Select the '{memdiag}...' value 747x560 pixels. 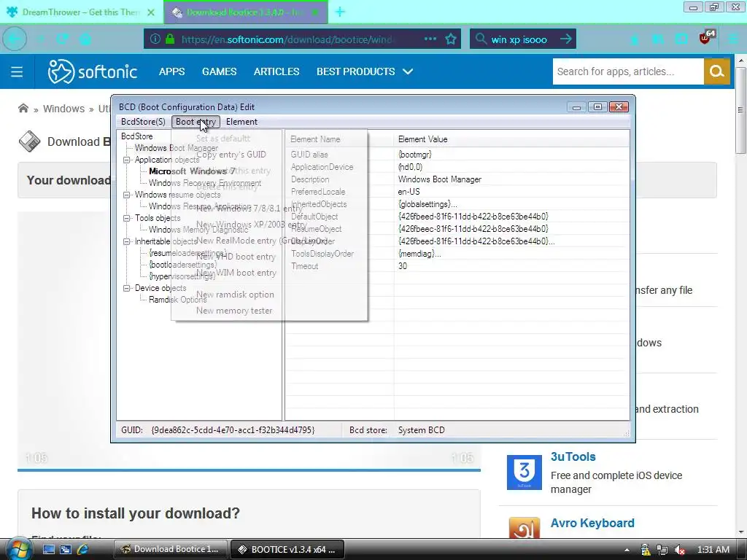point(419,254)
